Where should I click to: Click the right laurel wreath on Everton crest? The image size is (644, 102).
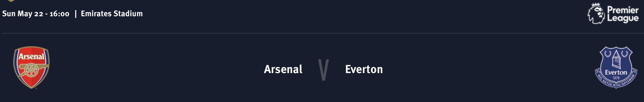pyautogui.click(x=624, y=54)
